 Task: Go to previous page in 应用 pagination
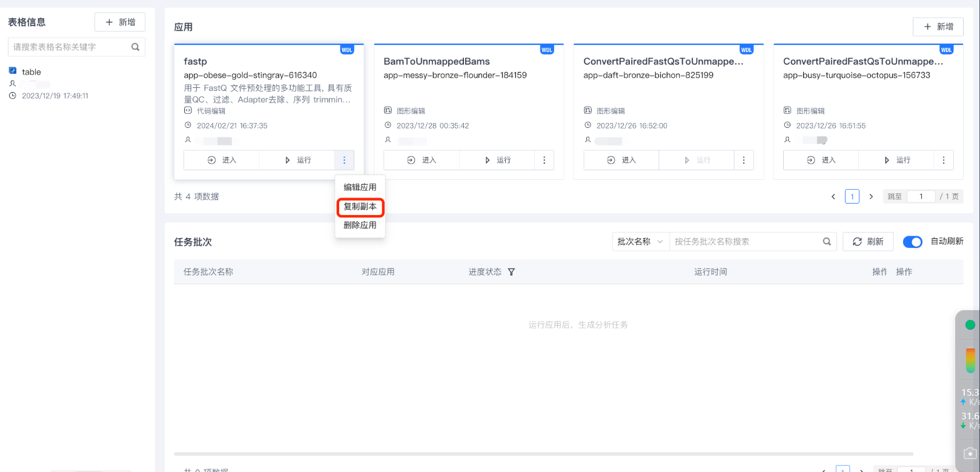click(833, 196)
